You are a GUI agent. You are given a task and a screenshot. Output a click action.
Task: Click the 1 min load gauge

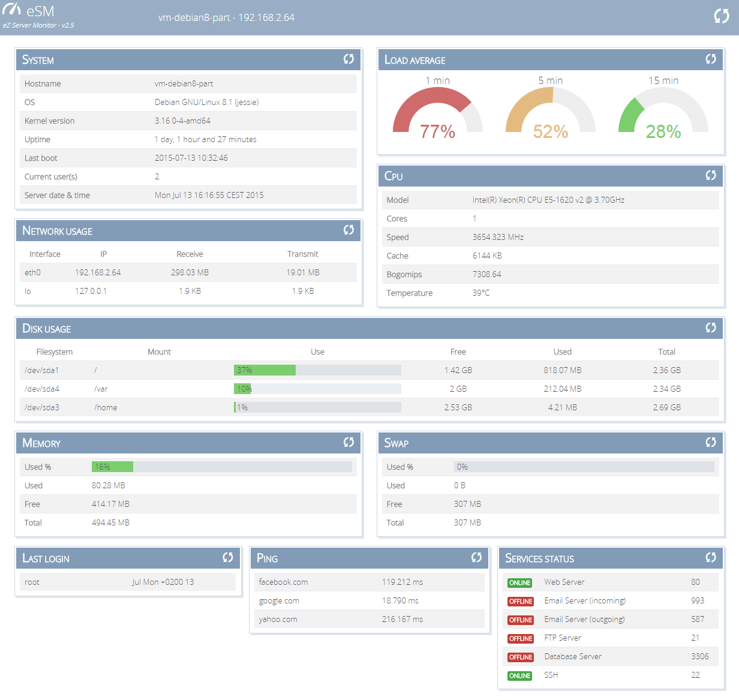click(x=437, y=112)
